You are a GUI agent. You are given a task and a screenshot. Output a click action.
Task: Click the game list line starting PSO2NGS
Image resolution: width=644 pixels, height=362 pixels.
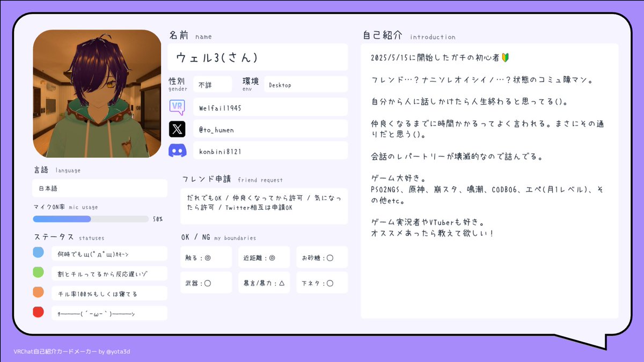pos(488,190)
